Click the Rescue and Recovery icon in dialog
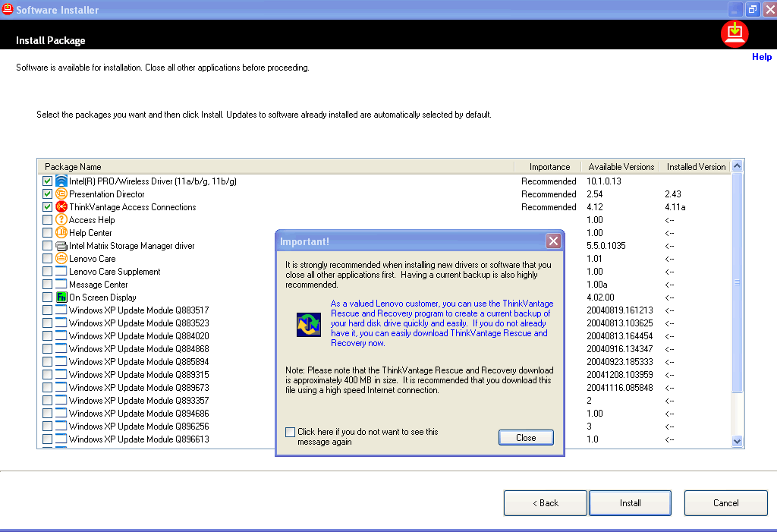The image size is (777, 532). tap(309, 325)
